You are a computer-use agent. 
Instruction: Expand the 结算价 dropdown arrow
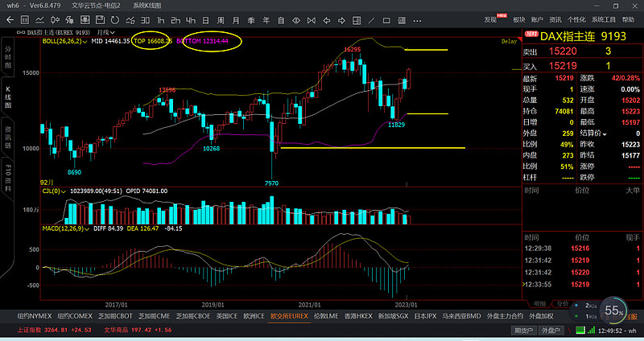tap(605, 134)
